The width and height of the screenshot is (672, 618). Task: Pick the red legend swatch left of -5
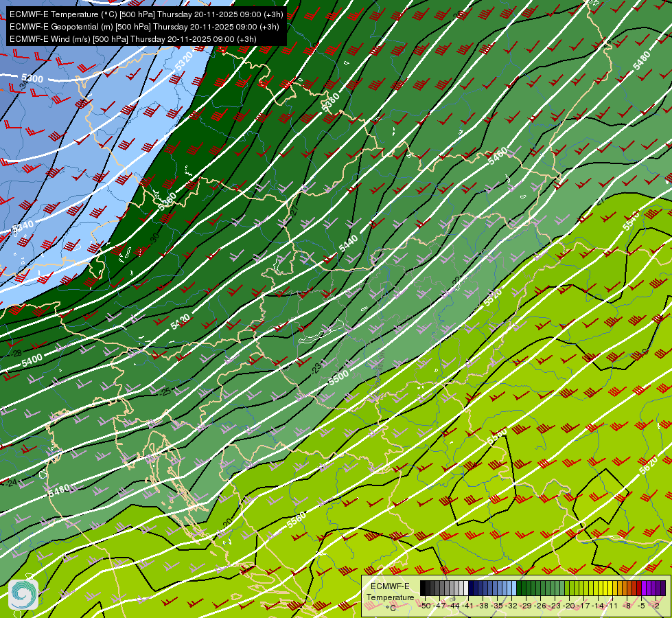(639, 588)
